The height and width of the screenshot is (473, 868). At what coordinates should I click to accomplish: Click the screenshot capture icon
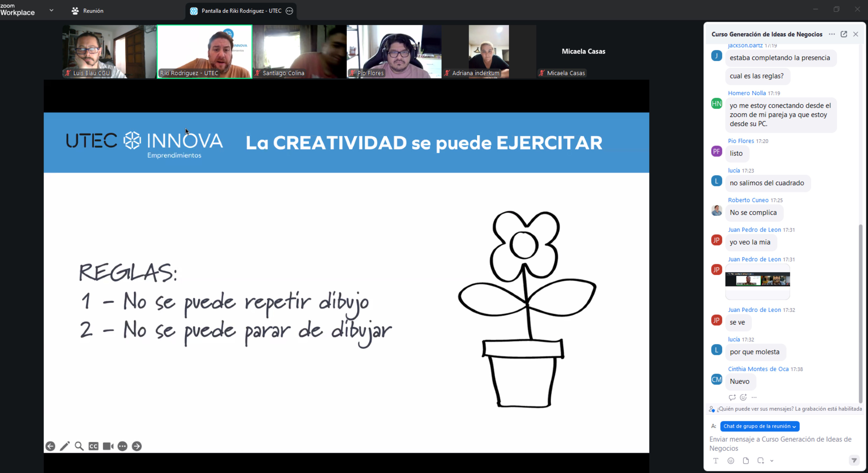pos(761,461)
